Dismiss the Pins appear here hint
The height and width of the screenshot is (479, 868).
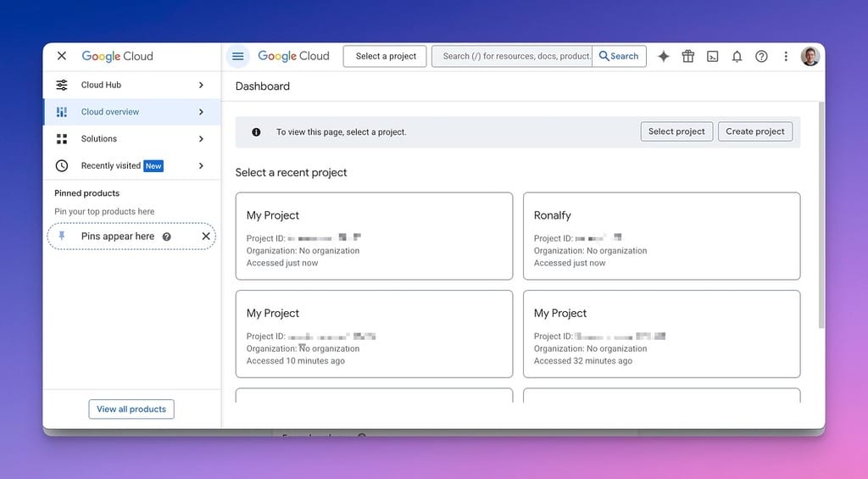click(206, 236)
